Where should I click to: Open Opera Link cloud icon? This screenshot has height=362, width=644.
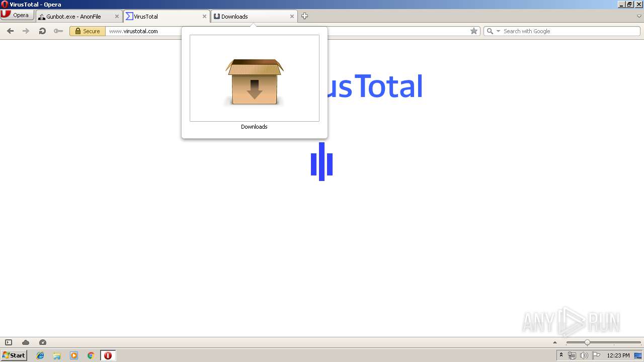(x=26, y=342)
